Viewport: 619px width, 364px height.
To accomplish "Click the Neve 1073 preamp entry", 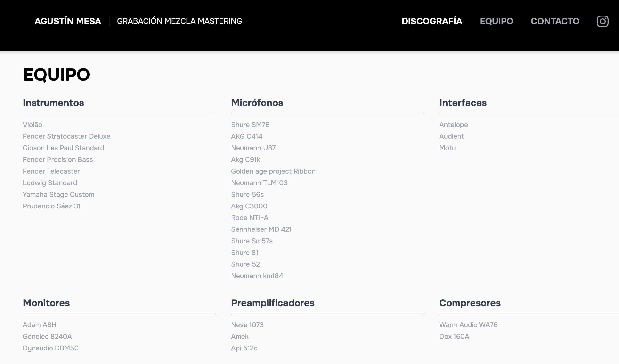I will pos(247,325).
